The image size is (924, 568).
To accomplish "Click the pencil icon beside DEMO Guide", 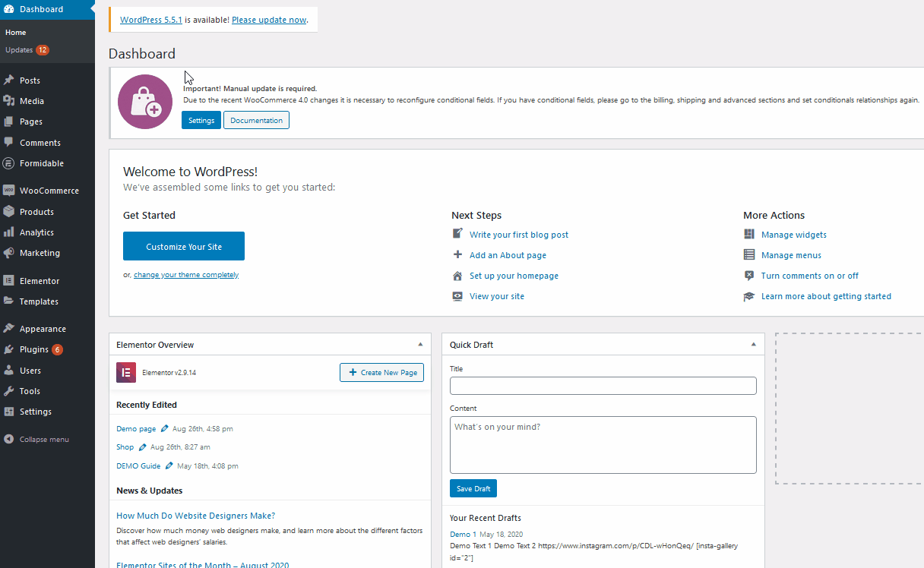I will coord(169,465).
